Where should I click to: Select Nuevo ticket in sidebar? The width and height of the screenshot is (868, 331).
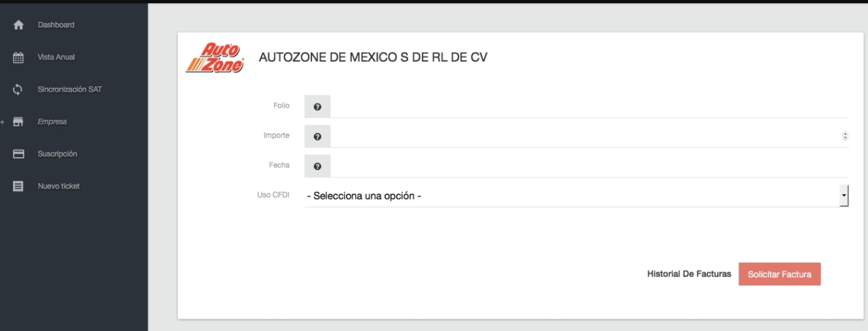pyautogui.click(x=59, y=186)
